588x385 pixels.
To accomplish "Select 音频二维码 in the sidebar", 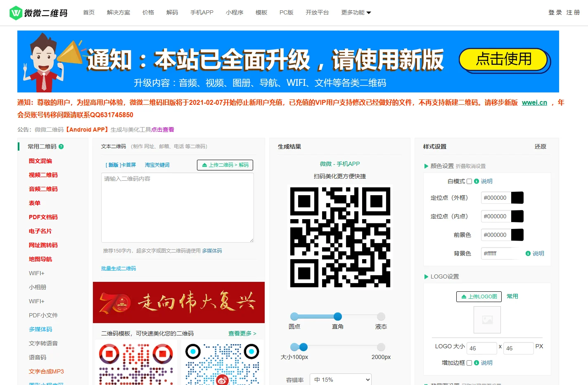I will [x=43, y=189].
